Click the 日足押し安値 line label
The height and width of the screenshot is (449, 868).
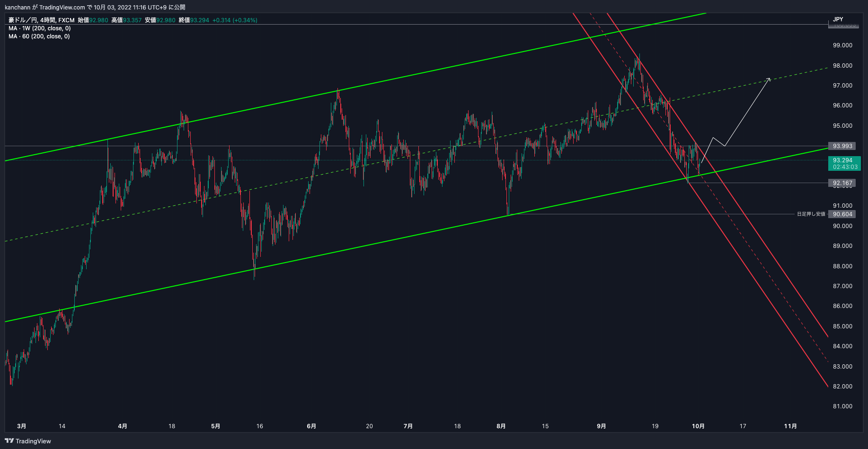[x=811, y=214]
